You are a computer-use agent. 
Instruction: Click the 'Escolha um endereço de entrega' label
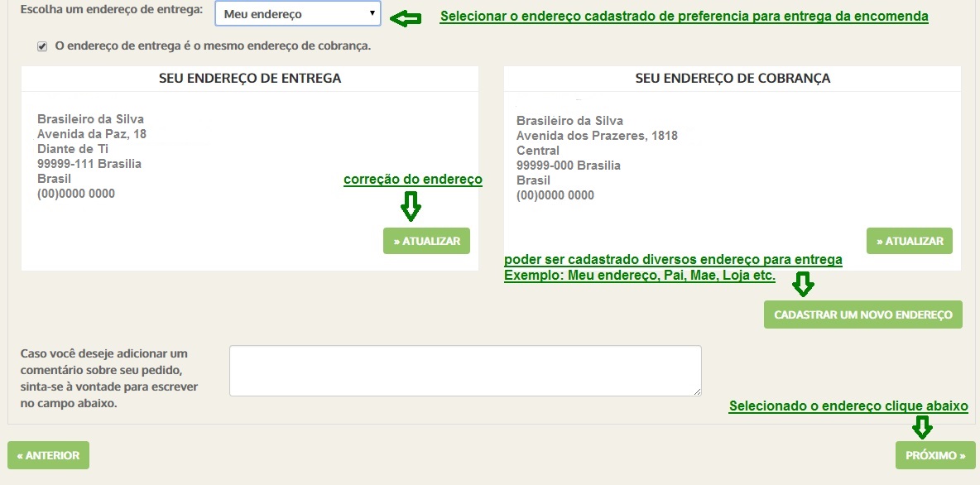pos(112,11)
